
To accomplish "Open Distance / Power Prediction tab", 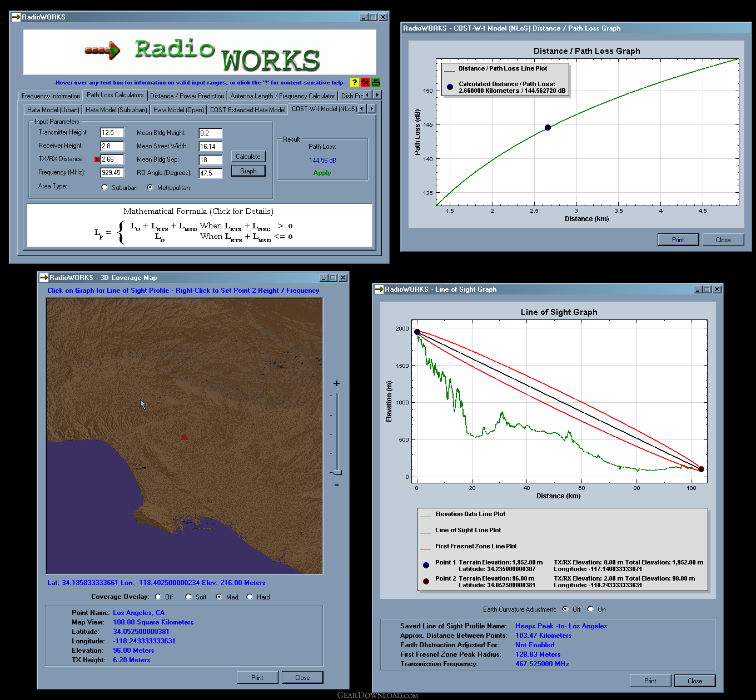I will [187, 96].
